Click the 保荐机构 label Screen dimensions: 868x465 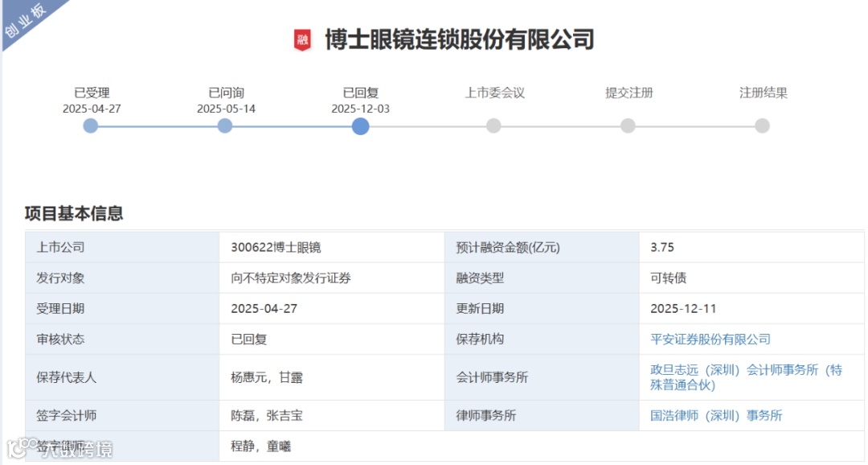(480, 339)
